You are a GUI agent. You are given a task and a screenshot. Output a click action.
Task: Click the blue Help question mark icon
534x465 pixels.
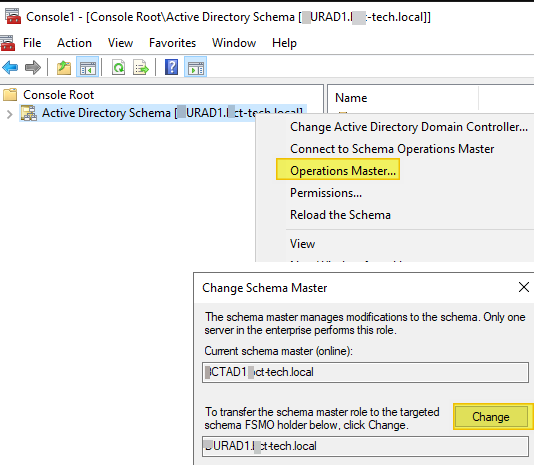[171, 67]
